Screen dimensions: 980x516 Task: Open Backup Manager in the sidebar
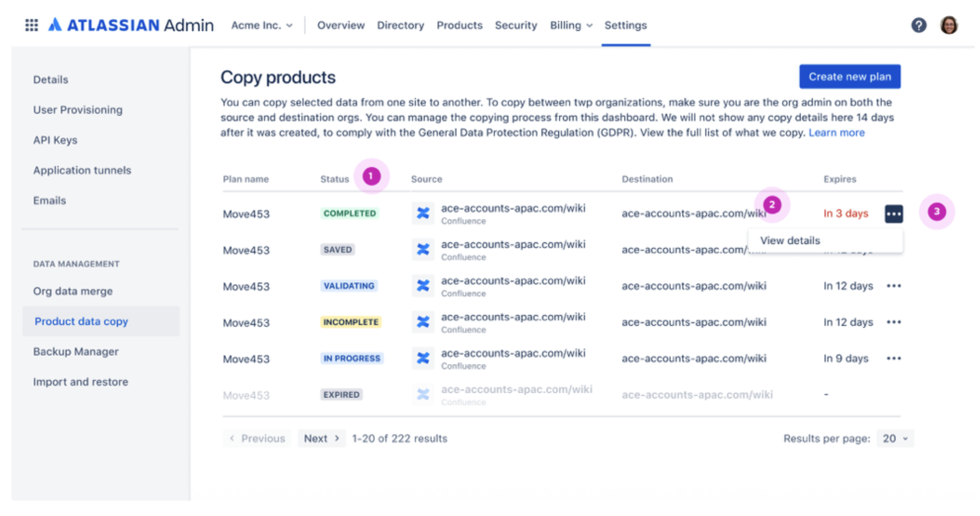click(x=76, y=352)
